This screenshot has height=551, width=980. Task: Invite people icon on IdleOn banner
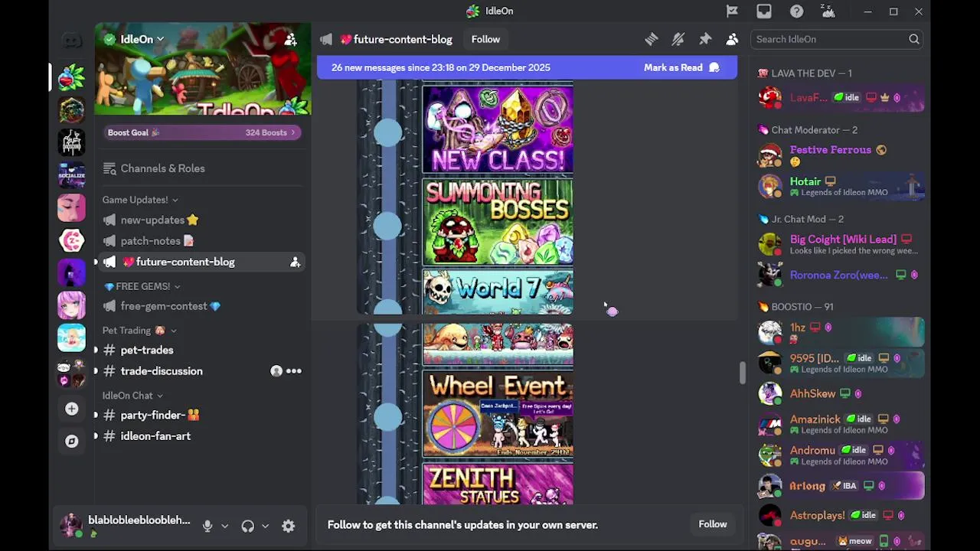[290, 39]
